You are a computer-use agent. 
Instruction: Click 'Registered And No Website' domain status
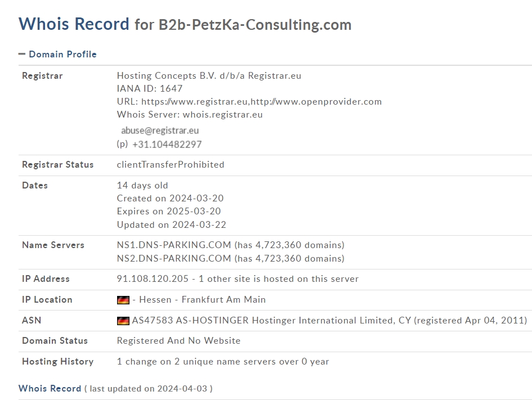coord(179,341)
